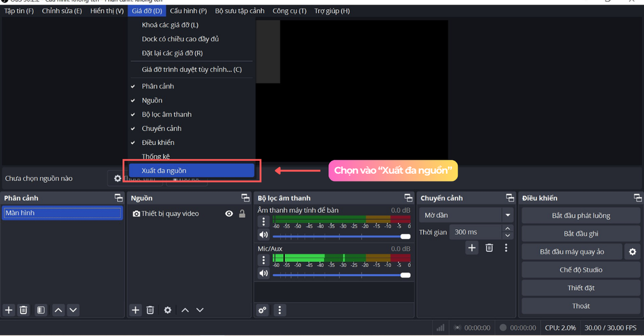644x336 pixels.
Task: Open Chỉnh sửa (E) menu
Action: pyautogui.click(x=62, y=11)
